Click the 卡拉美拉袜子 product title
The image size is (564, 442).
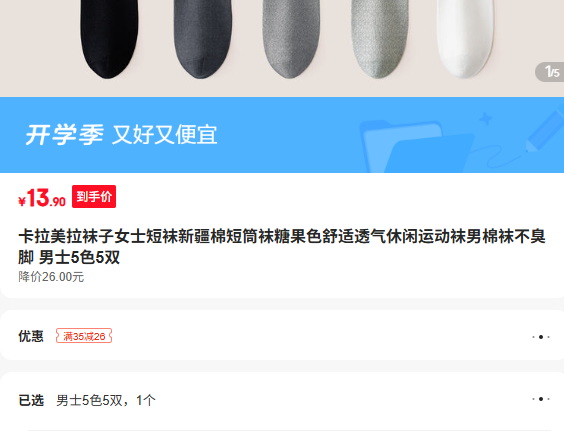[282, 247]
